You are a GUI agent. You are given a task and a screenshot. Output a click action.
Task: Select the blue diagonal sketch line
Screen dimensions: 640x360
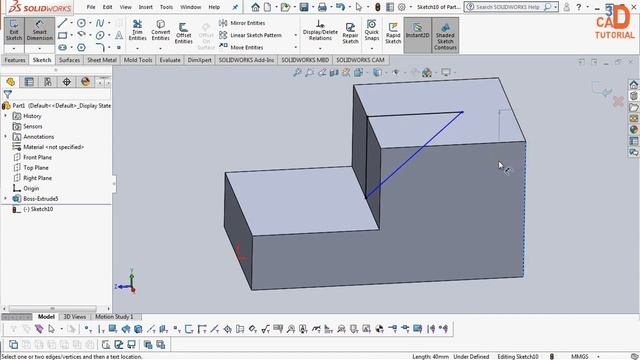pyautogui.click(x=414, y=155)
